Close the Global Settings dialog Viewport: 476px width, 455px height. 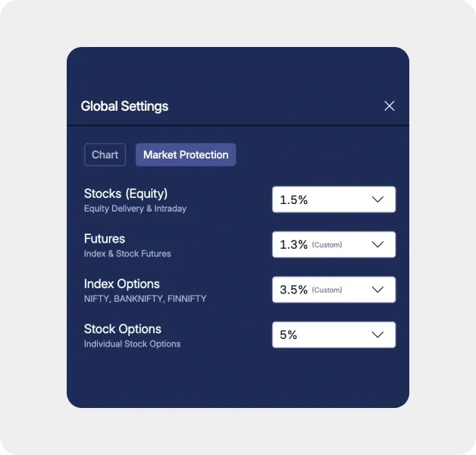click(389, 106)
